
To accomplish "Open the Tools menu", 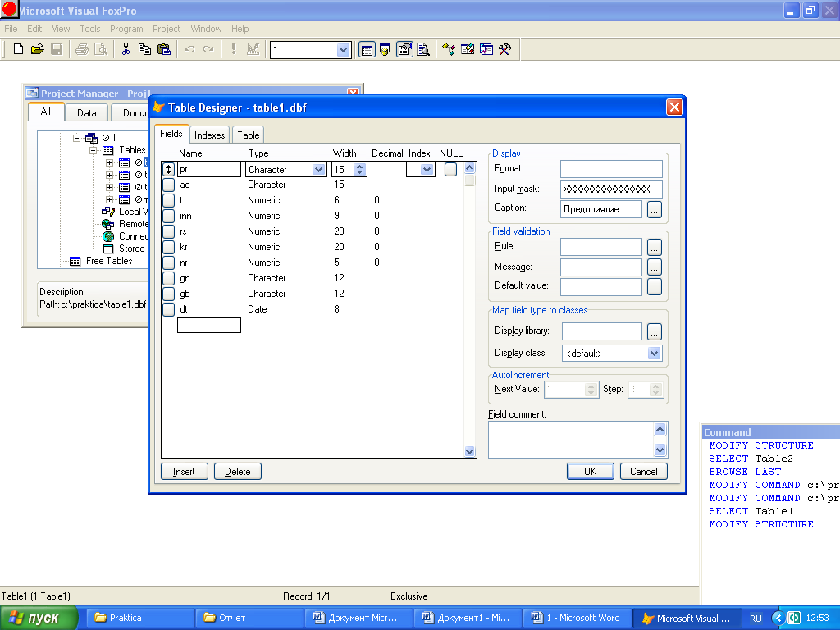I will (90, 29).
